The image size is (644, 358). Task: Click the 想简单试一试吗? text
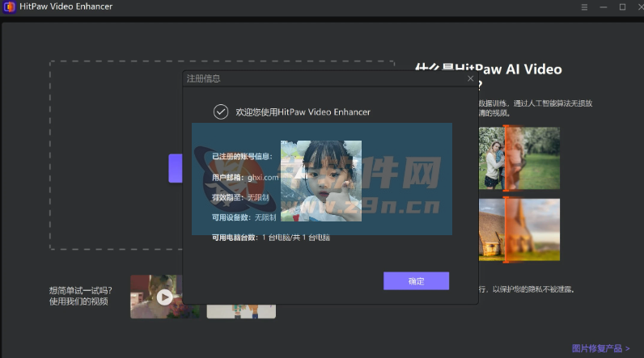point(81,290)
